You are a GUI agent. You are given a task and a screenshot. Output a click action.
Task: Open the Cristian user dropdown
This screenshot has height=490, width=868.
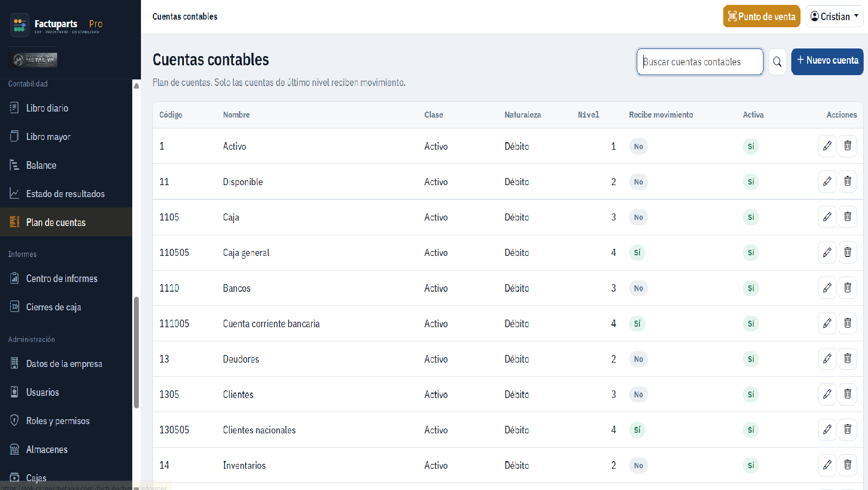(834, 16)
